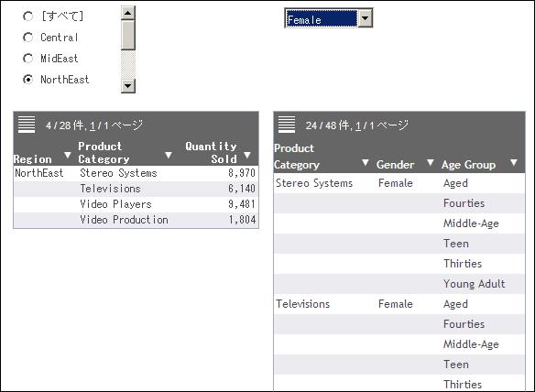The width and height of the screenshot is (535, 392).
Task: Open the left report's table menu icon
Action: coord(27,125)
